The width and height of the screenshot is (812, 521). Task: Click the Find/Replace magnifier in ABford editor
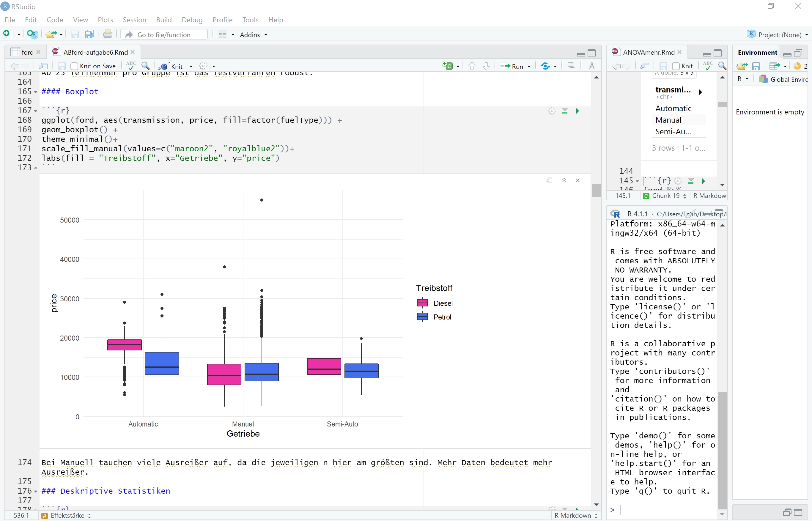coord(145,66)
